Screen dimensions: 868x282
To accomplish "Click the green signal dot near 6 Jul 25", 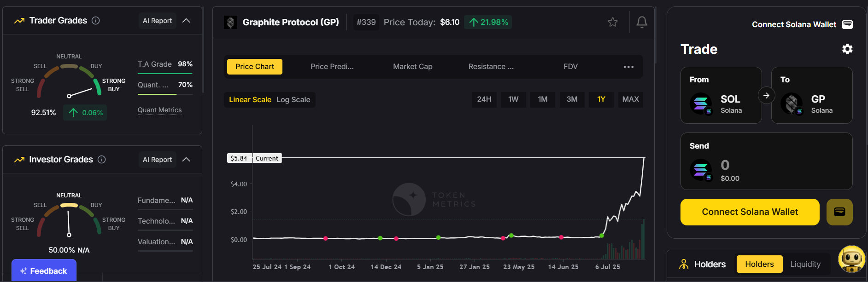I will (602, 236).
